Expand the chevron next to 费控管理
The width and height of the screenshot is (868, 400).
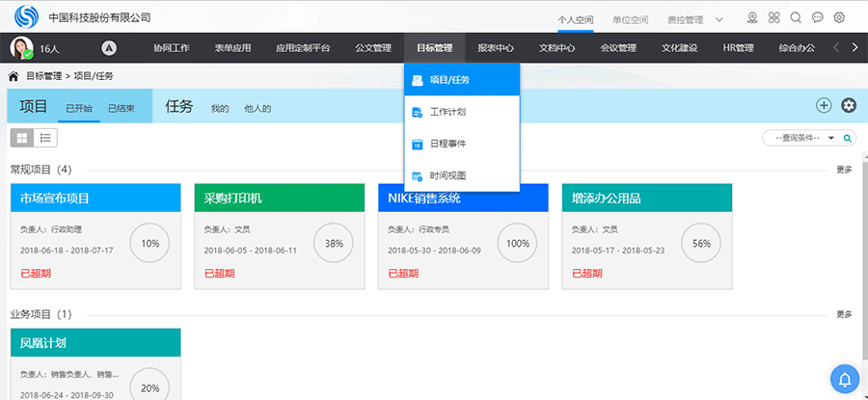(x=719, y=19)
